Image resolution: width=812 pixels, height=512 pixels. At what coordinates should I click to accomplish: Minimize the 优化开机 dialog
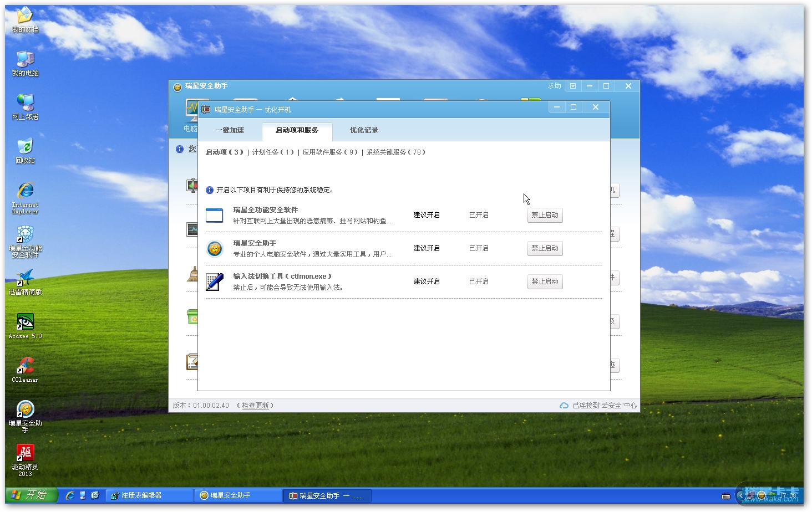[x=557, y=107]
